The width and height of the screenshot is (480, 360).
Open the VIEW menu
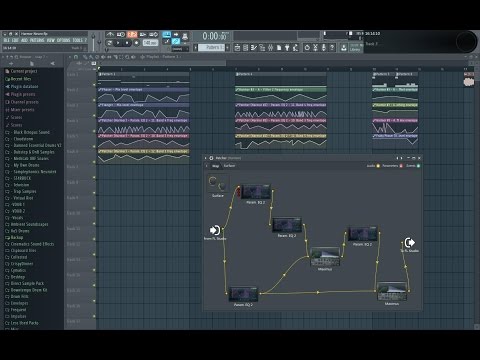(50, 40)
